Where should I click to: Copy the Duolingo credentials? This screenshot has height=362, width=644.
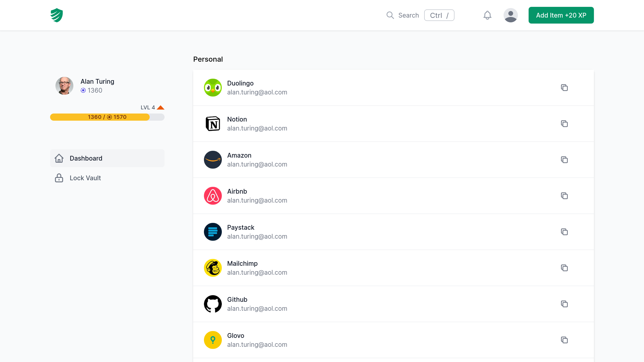(x=564, y=88)
